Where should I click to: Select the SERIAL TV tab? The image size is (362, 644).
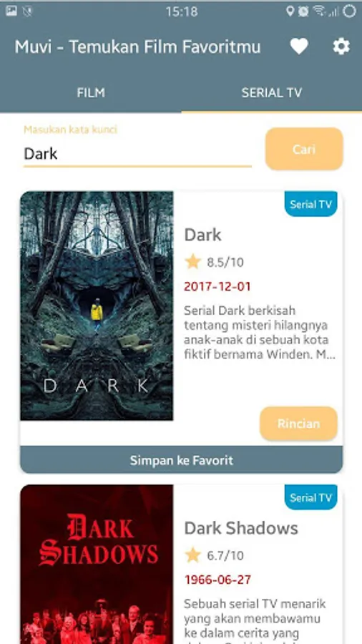coord(272,93)
